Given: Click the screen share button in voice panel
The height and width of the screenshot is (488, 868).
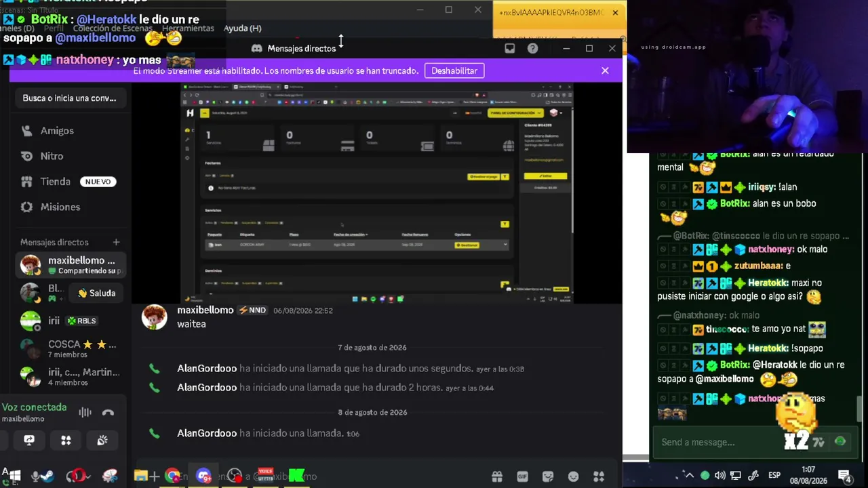Looking at the screenshot, I should [x=29, y=441].
